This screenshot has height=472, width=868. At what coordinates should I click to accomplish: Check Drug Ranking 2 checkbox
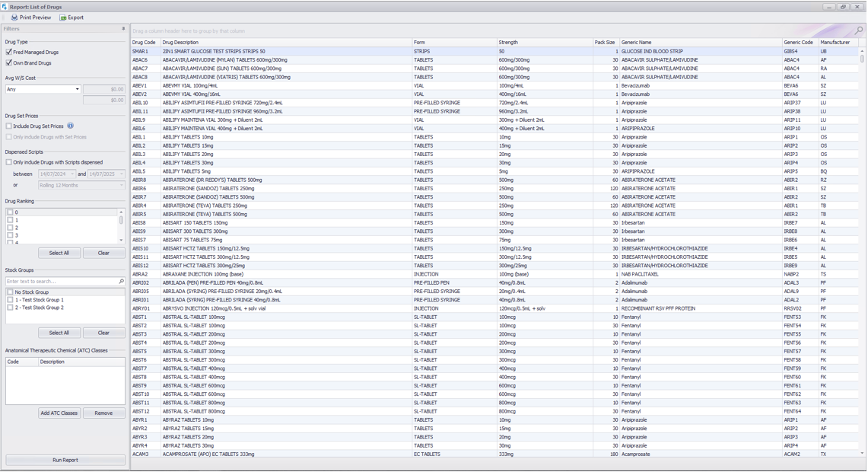pyautogui.click(x=10, y=228)
